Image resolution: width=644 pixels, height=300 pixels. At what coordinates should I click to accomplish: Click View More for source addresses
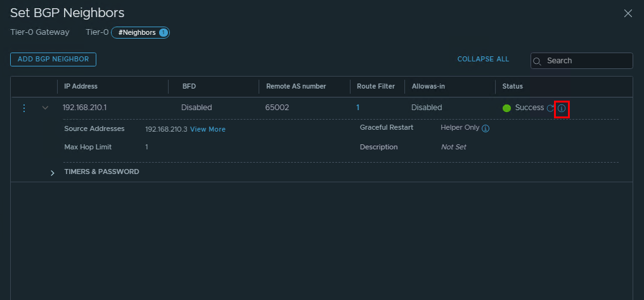pyautogui.click(x=207, y=129)
